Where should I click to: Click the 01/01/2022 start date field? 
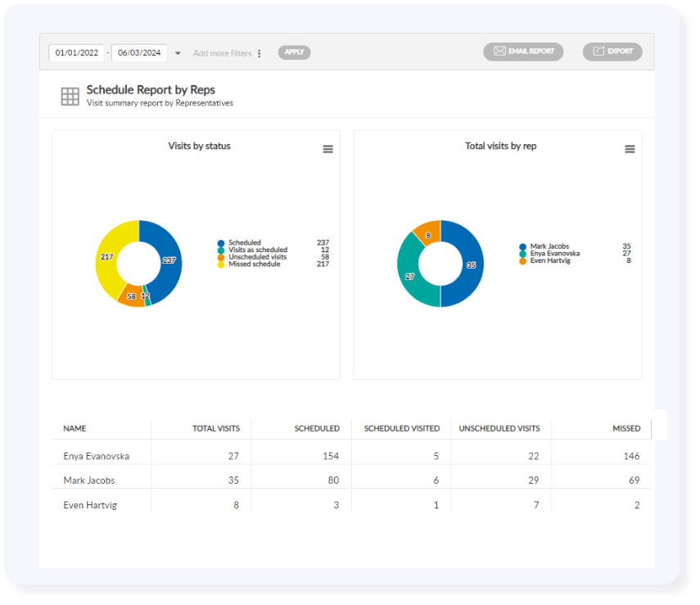tap(76, 52)
